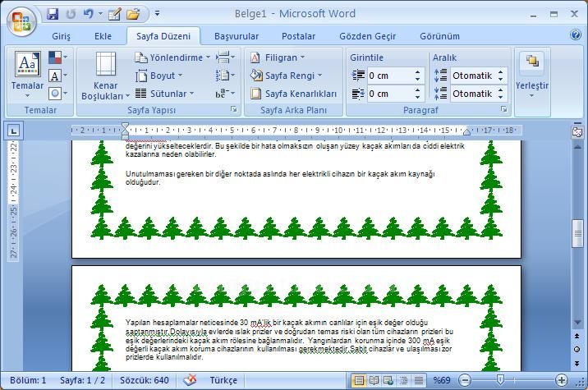Open the line numbers menu icon
588x390 pixels.
[225, 76]
